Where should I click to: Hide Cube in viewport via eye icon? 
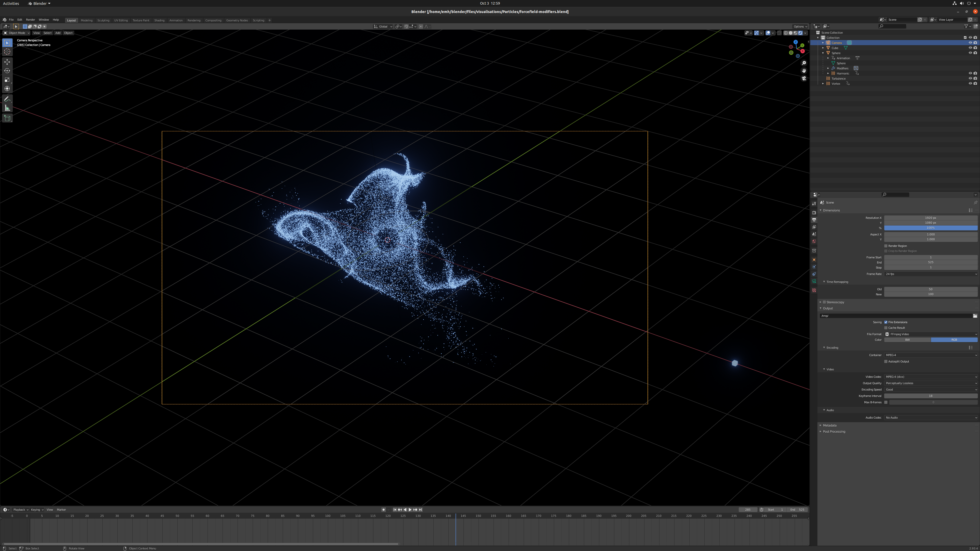tap(970, 48)
